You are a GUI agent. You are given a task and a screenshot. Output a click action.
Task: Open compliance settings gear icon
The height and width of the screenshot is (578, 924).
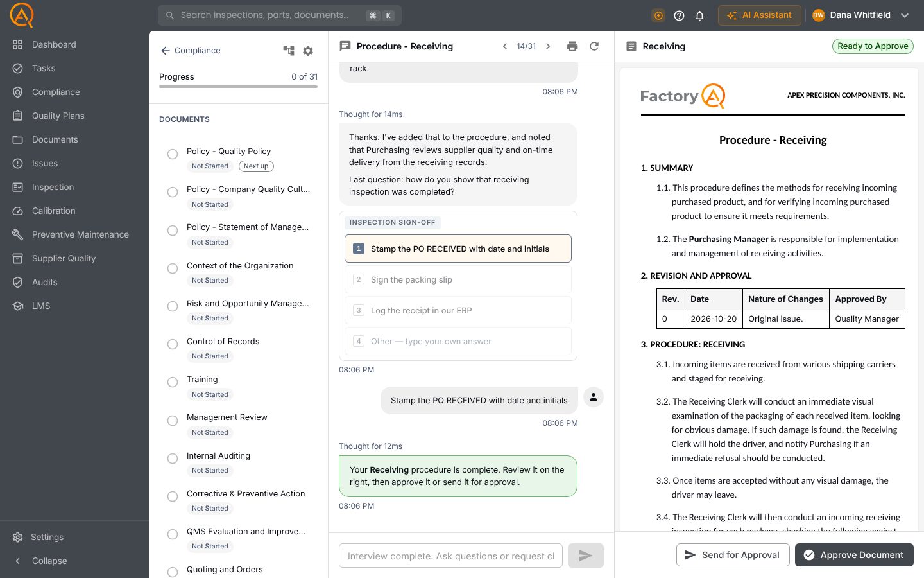click(308, 51)
